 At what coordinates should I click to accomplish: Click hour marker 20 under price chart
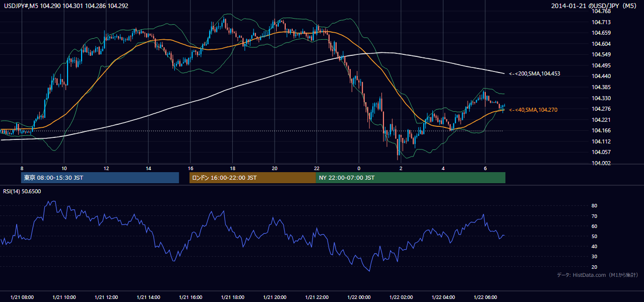275,168
